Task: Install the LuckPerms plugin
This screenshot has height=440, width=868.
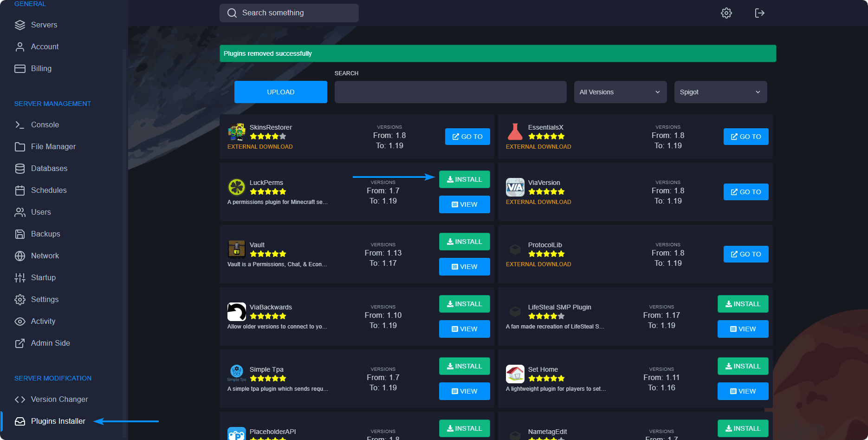Action: point(464,179)
